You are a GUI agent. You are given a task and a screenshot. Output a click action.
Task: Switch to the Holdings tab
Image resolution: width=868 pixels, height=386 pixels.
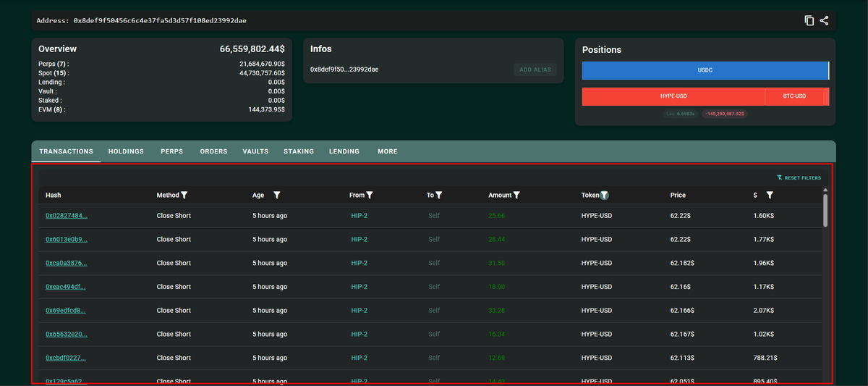(126, 151)
